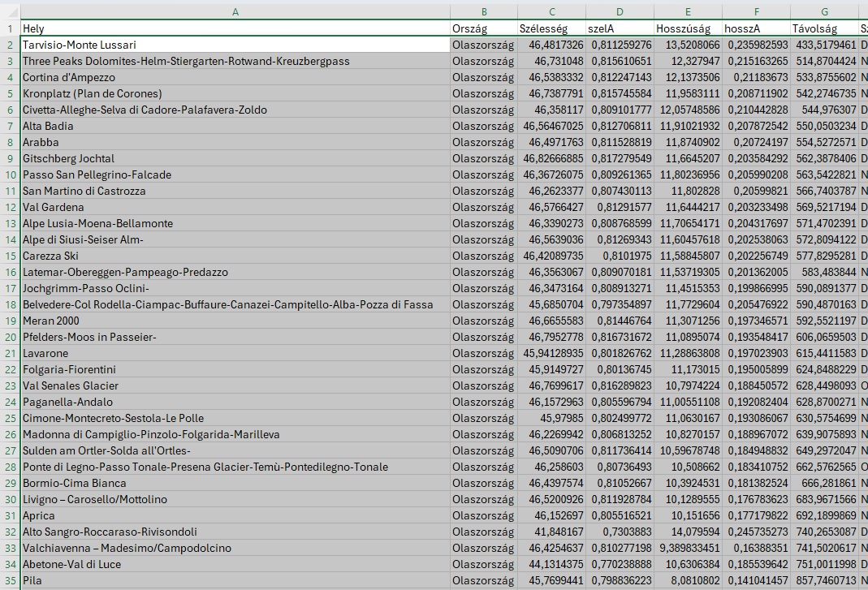
Task: Select the 'Hely' header cell
Action: [235, 28]
